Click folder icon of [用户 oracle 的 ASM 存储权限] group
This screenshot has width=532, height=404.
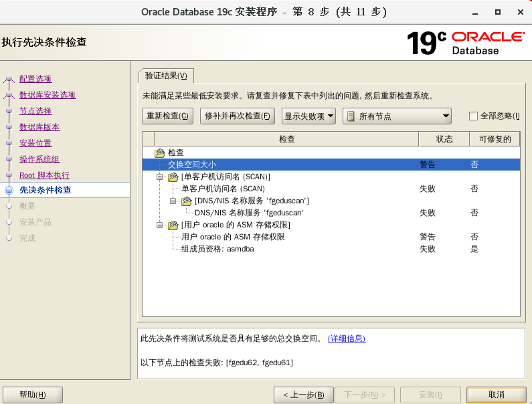173,225
